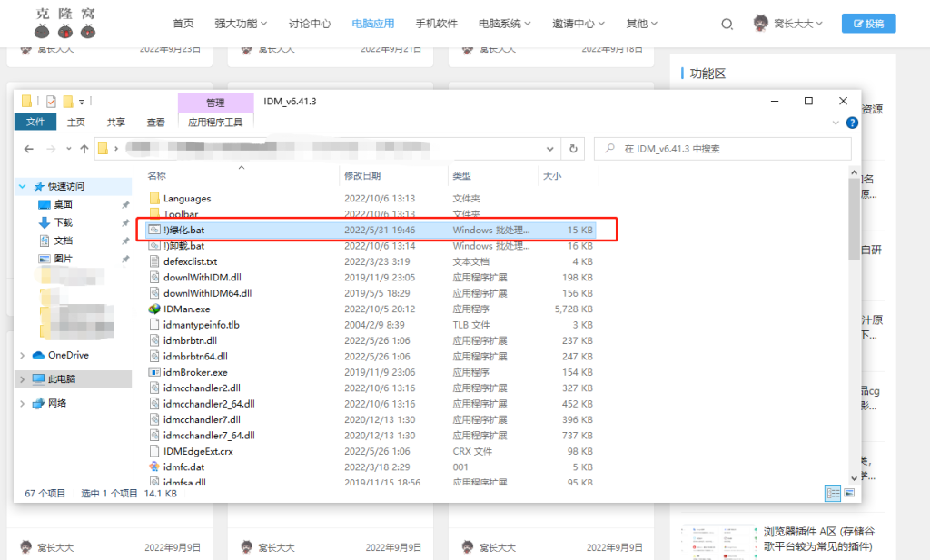This screenshot has width=930, height=560.
Task: Expand the OneDrive tree node
Action: (x=23, y=356)
